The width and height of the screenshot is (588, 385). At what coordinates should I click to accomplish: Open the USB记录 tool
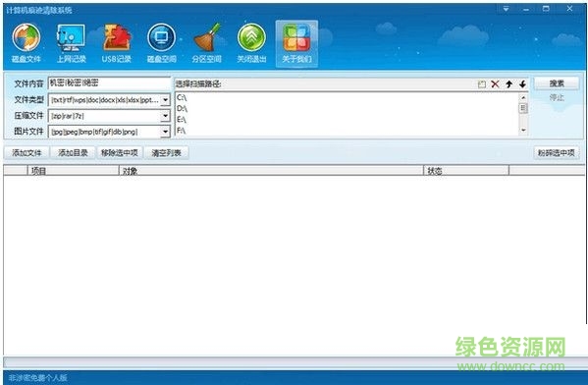click(x=116, y=43)
